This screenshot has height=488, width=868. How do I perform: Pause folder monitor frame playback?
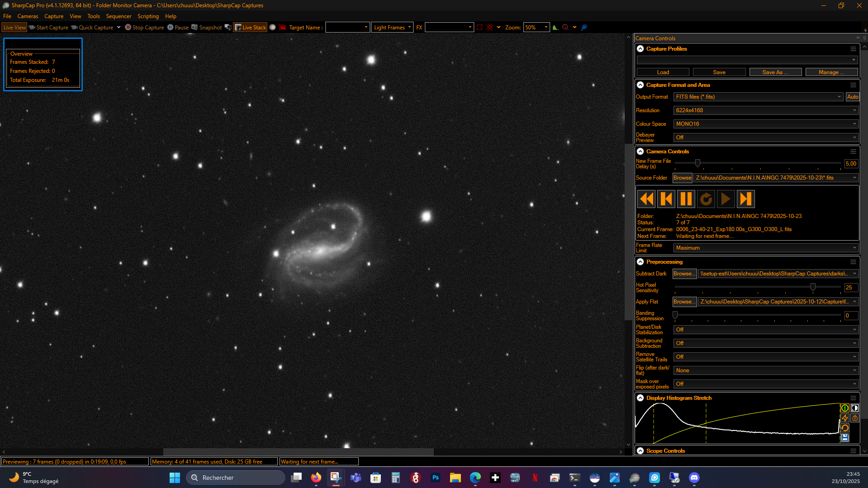pyautogui.click(x=686, y=199)
